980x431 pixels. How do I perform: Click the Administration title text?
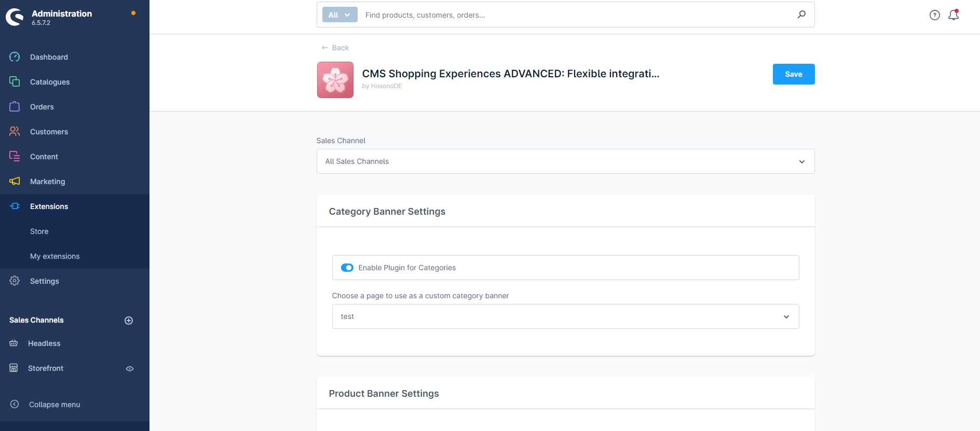point(62,13)
